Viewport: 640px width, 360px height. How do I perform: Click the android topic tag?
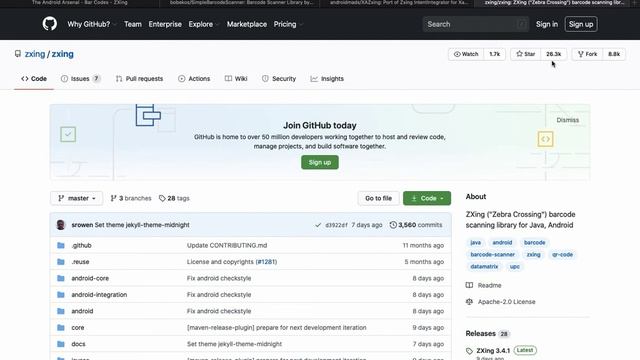pyautogui.click(x=502, y=242)
